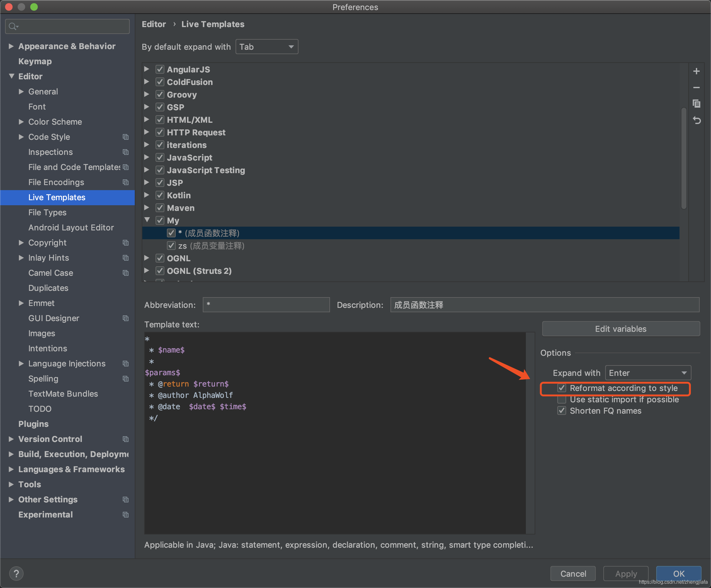
Task: Expand the Tools settings section
Action: 11,484
